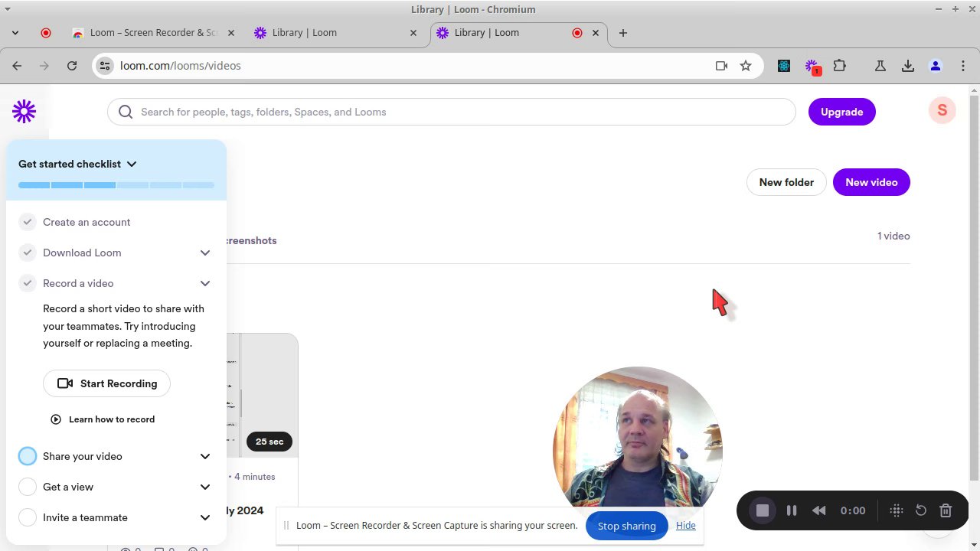Click the search magnifier icon

tap(126, 112)
